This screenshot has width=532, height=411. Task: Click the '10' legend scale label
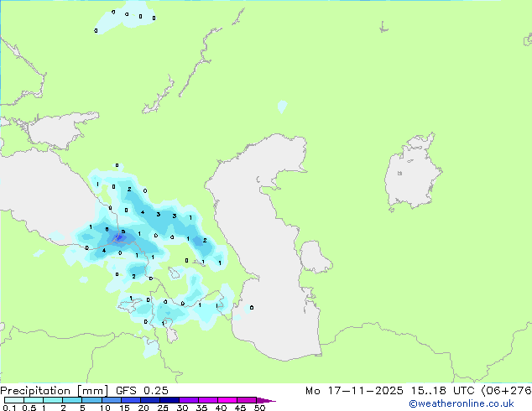[105, 408]
